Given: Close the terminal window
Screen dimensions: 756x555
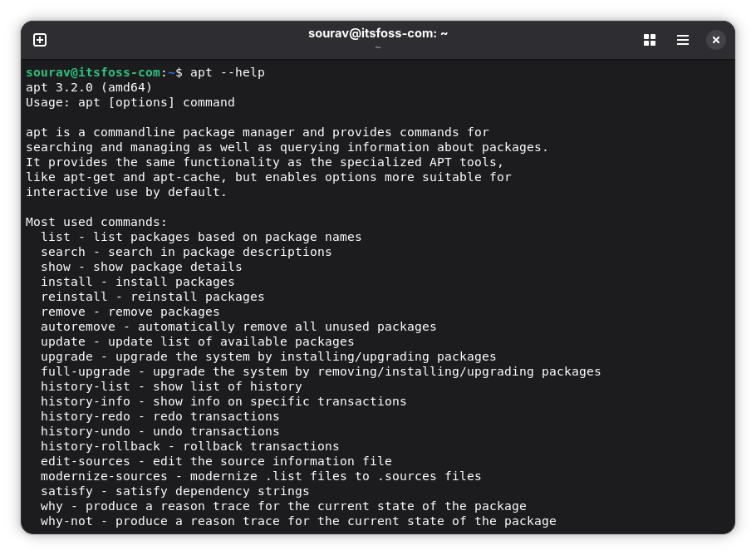Looking at the screenshot, I should [715, 39].
